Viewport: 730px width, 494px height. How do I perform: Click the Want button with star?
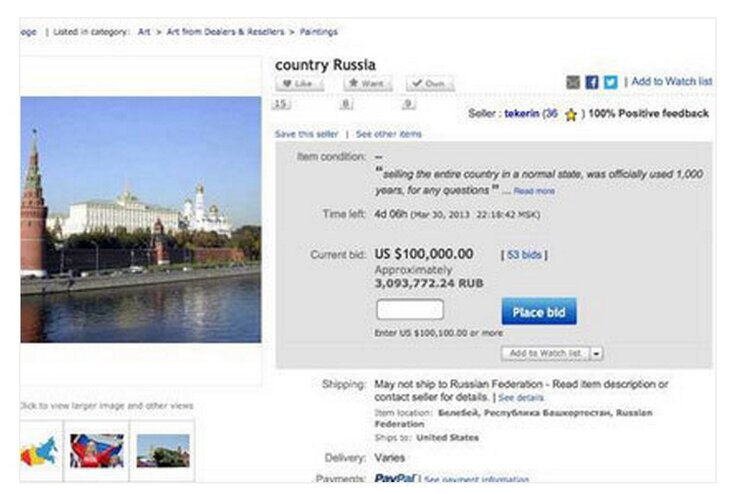366,83
